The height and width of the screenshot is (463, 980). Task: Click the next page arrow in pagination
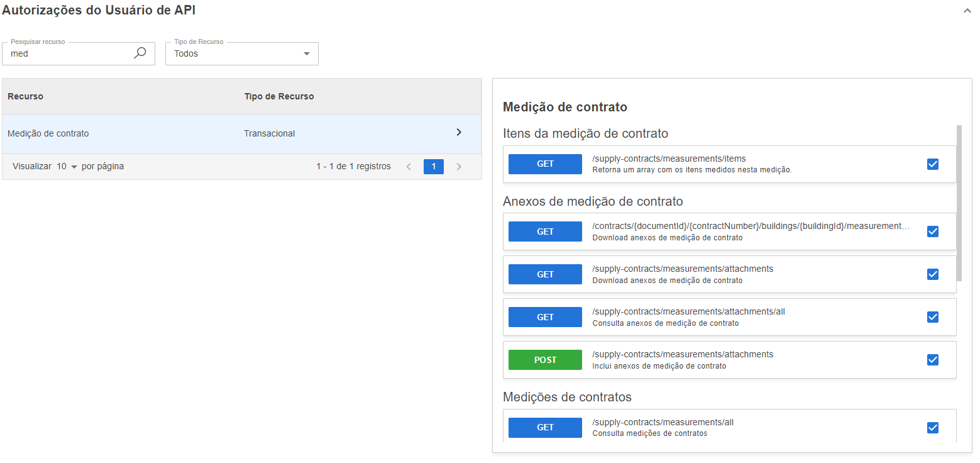pos(459,166)
